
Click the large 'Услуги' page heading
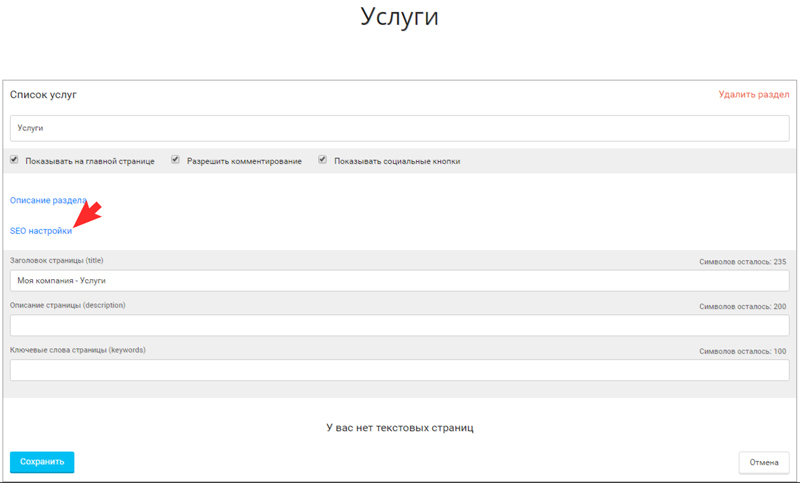(399, 16)
